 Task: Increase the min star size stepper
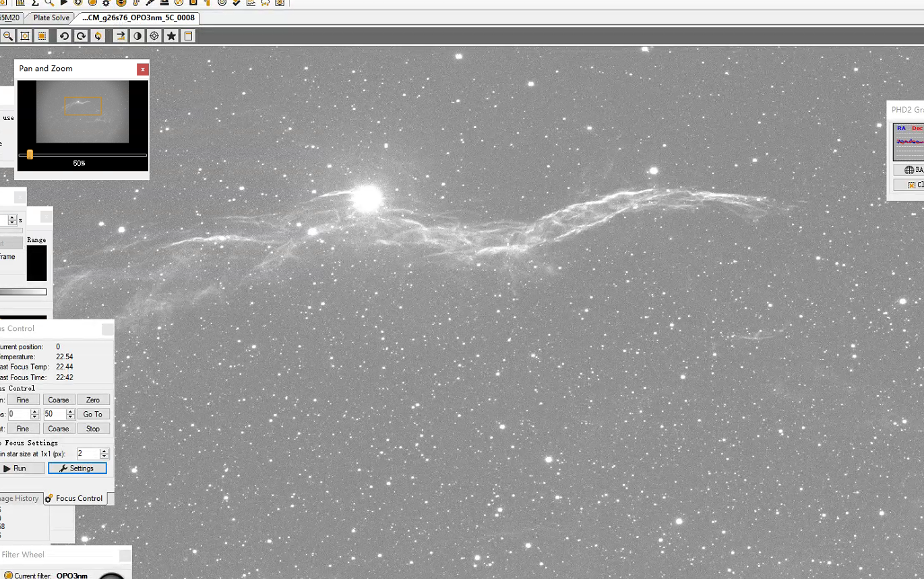(x=104, y=451)
